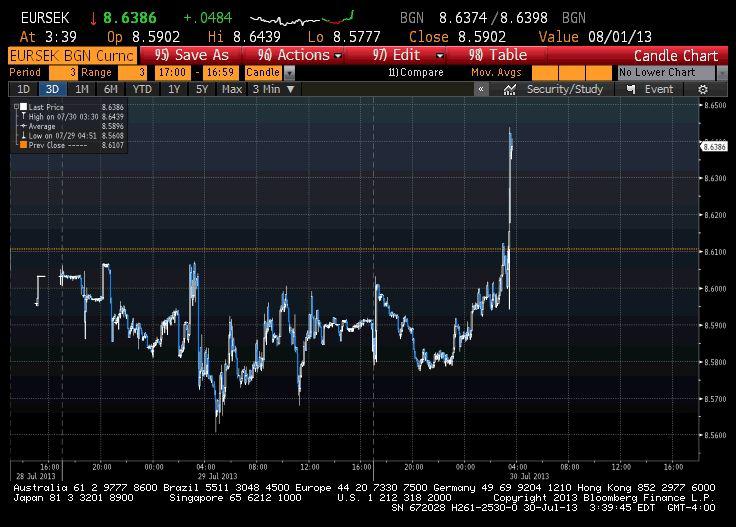Click the 16:59 end time field

[221, 73]
